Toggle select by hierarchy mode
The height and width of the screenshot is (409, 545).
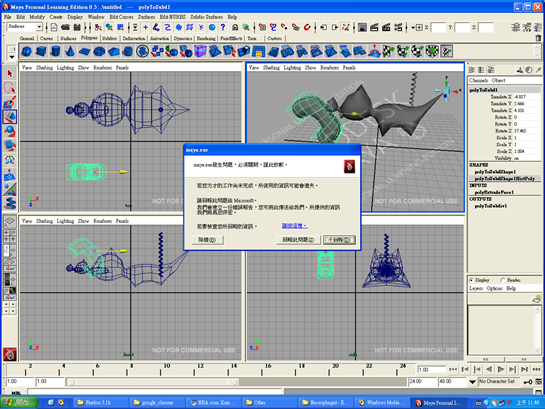(x=98, y=27)
